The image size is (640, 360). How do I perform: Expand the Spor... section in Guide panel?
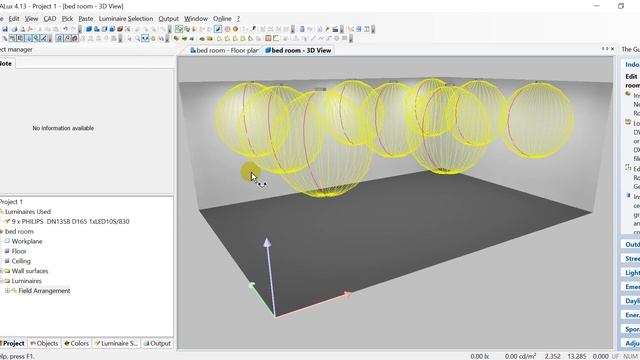click(631, 329)
